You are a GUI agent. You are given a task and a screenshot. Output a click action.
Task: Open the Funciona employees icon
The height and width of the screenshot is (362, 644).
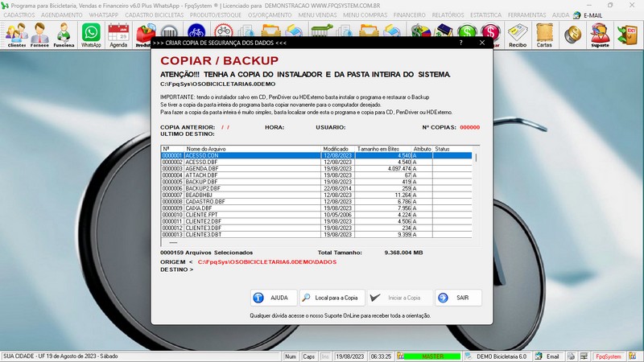point(64,35)
